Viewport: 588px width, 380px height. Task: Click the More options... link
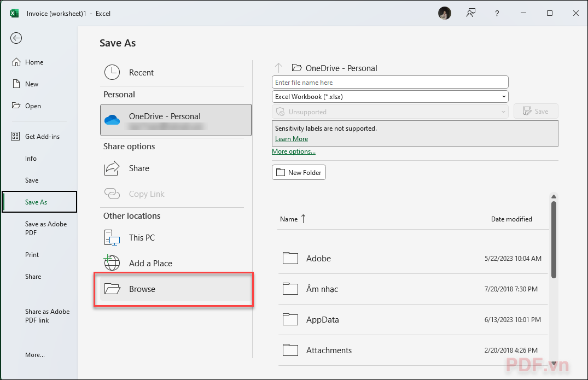coord(294,151)
